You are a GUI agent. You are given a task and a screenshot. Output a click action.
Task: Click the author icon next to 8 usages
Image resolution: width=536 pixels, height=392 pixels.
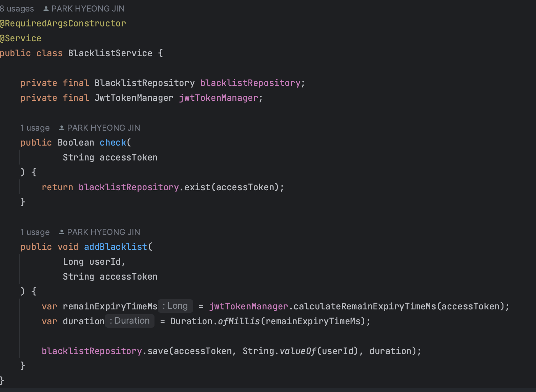(x=46, y=9)
